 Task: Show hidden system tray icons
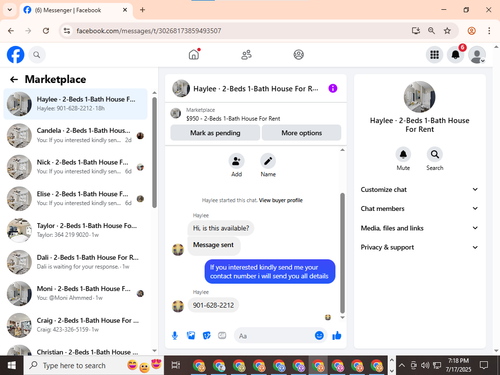[x=402, y=365]
